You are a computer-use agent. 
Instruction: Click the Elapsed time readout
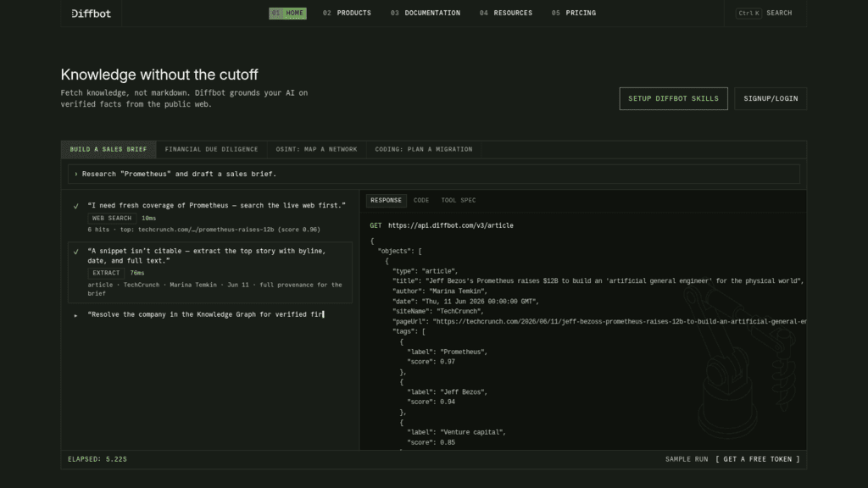(x=97, y=459)
